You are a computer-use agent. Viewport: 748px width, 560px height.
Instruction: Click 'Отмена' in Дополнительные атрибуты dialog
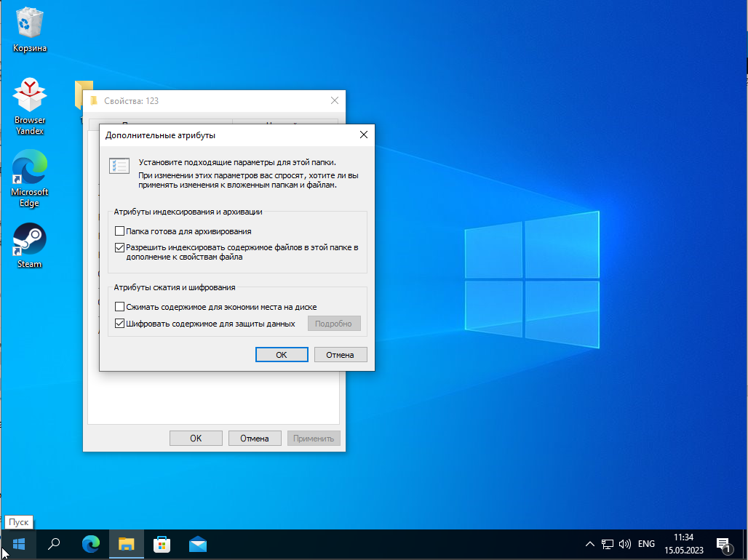click(340, 354)
